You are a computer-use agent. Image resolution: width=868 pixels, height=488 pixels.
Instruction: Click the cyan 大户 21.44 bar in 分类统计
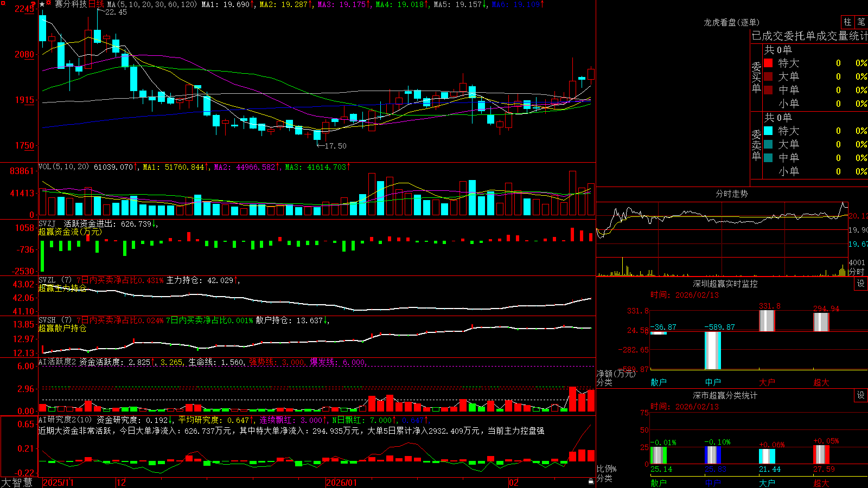767,457
